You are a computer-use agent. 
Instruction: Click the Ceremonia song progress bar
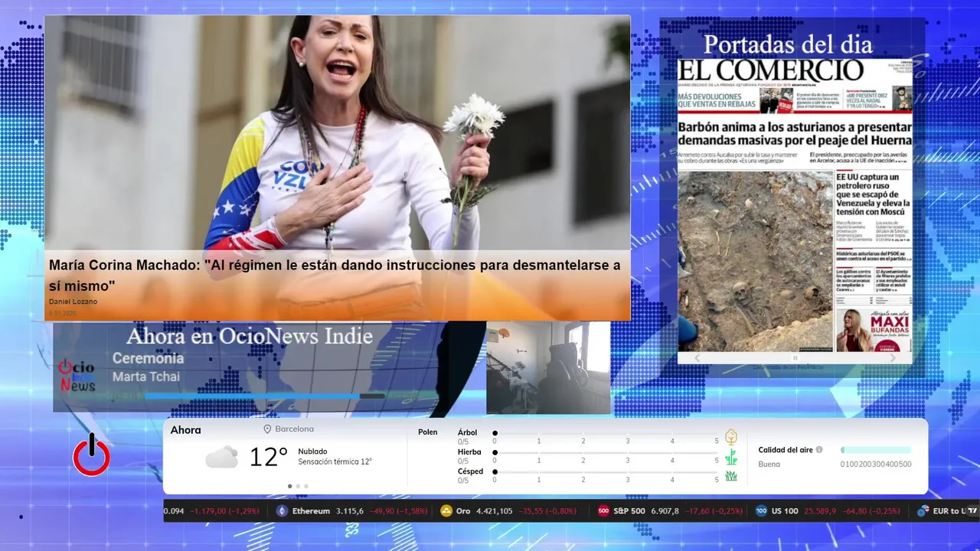click(x=264, y=396)
